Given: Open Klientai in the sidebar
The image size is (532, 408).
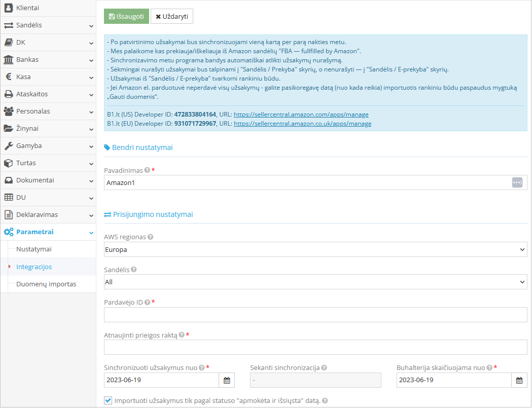Looking at the screenshot, I should coord(48,8).
